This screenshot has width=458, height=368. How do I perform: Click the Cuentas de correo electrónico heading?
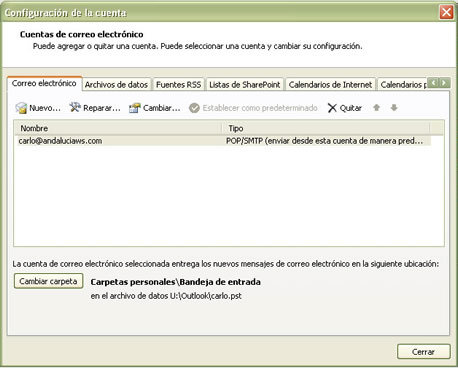[82, 34]
